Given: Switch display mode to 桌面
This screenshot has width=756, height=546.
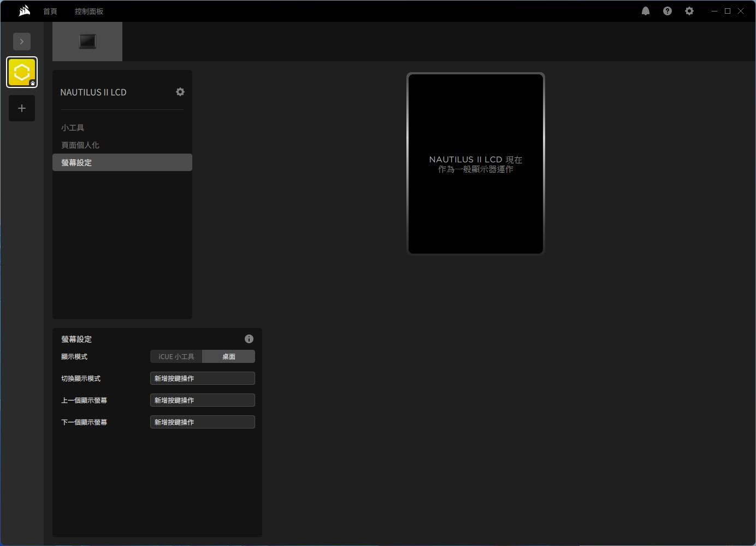Looking at the screenshot, I should (229, 356).
